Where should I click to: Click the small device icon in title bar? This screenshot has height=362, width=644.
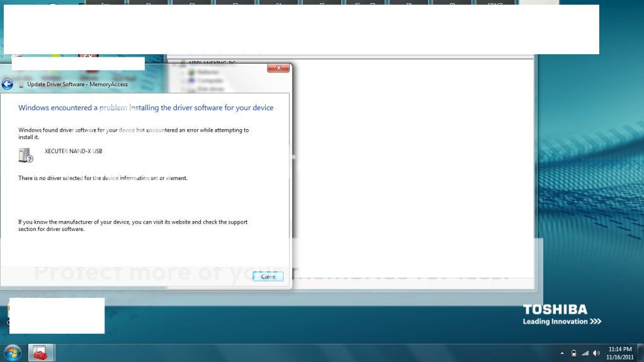point(22,84)
